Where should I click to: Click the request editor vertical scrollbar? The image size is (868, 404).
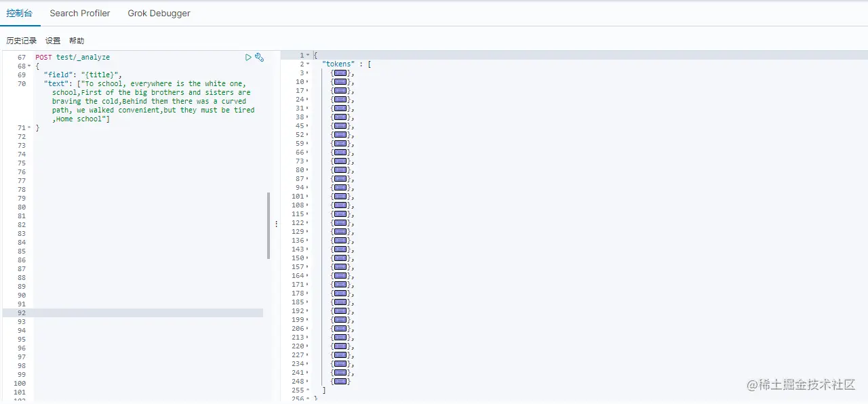click(269, 226)
